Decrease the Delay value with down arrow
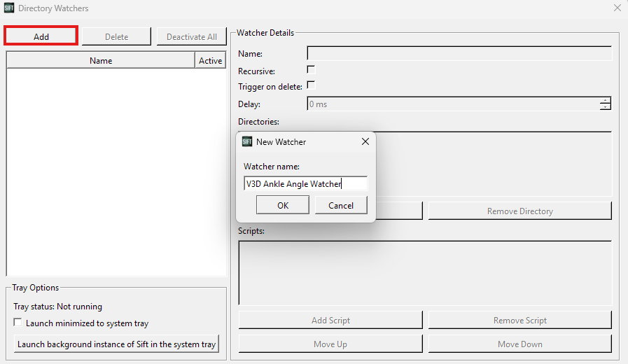The image size is (628, 364). [605, 107]
